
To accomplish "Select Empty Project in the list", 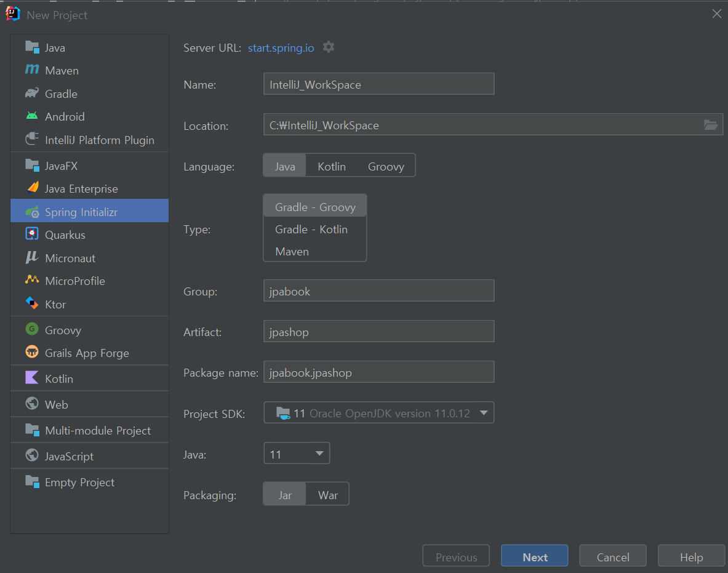I will pos(90,483).
